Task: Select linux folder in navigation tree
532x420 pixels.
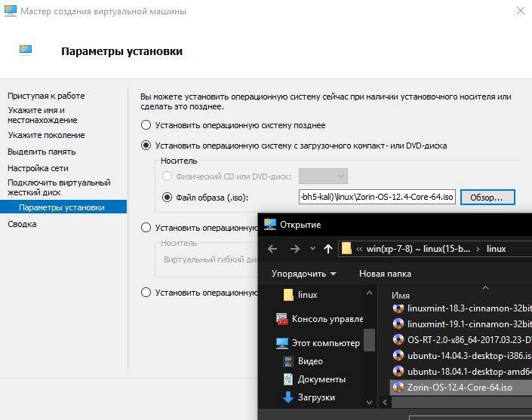Action: click(x=307, y=295)
